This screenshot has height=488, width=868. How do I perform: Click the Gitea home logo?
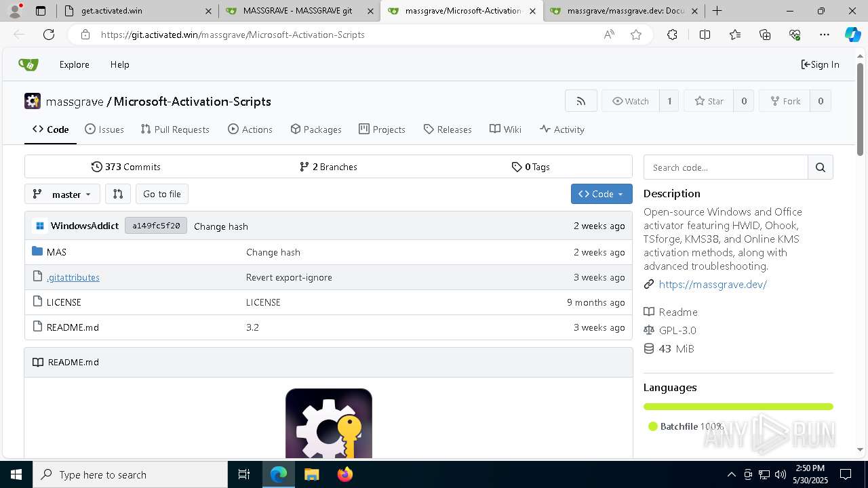pyautogui.click(x=28, y=64)
